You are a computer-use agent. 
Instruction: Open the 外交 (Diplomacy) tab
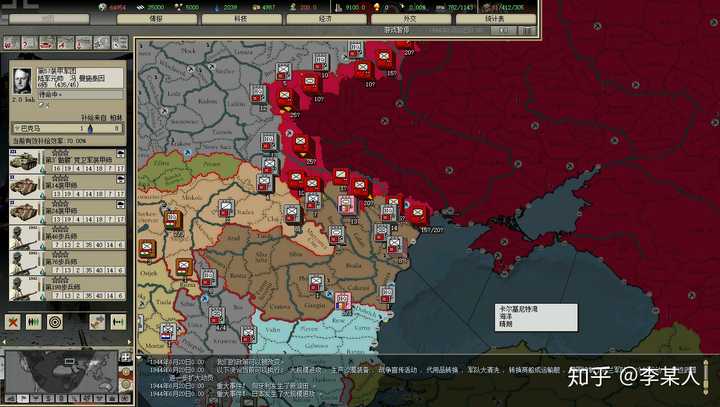(x=411, y=19)
